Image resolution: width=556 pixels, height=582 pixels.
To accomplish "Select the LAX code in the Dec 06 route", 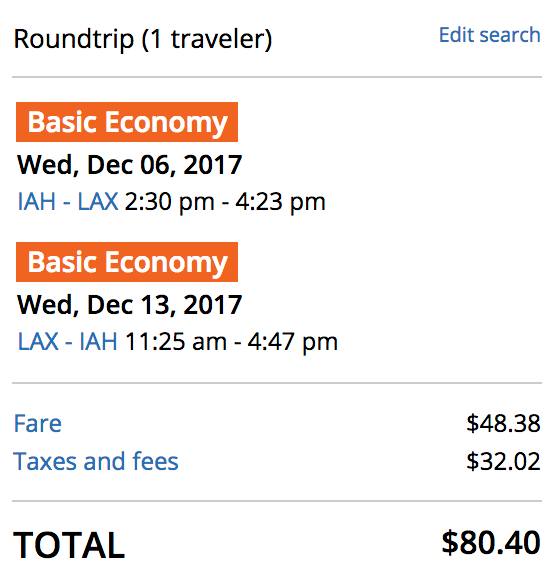I will [x=98, y=202].
